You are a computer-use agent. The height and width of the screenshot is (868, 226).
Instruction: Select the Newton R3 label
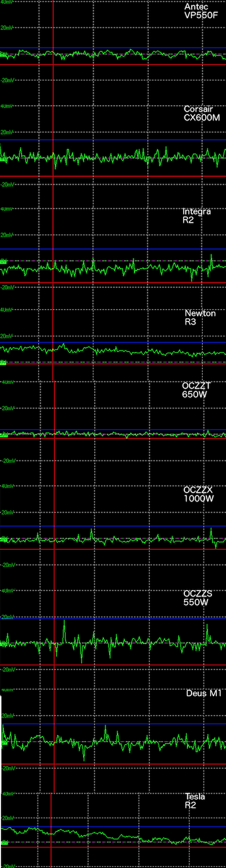tap(200, 317)
